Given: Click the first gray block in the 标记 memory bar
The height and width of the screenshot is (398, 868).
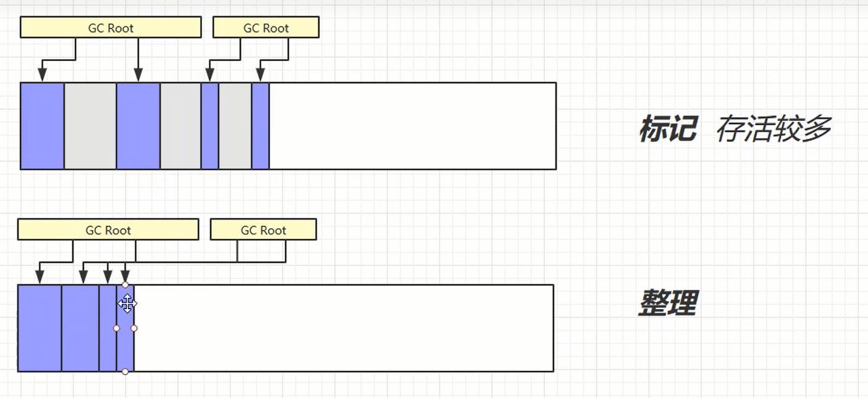Looking at the screenshot, I should pyautogui.click(x=90, y=126).
